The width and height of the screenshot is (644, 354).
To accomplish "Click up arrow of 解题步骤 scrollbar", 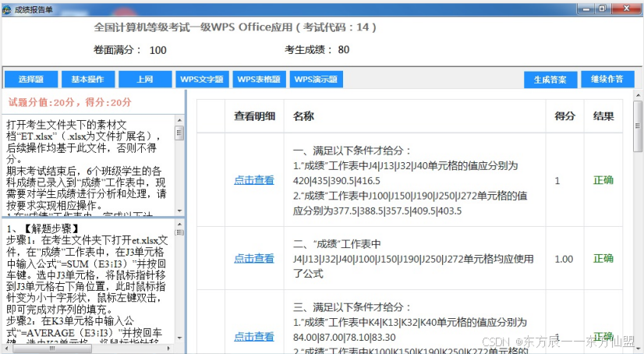I will point(179,225).
